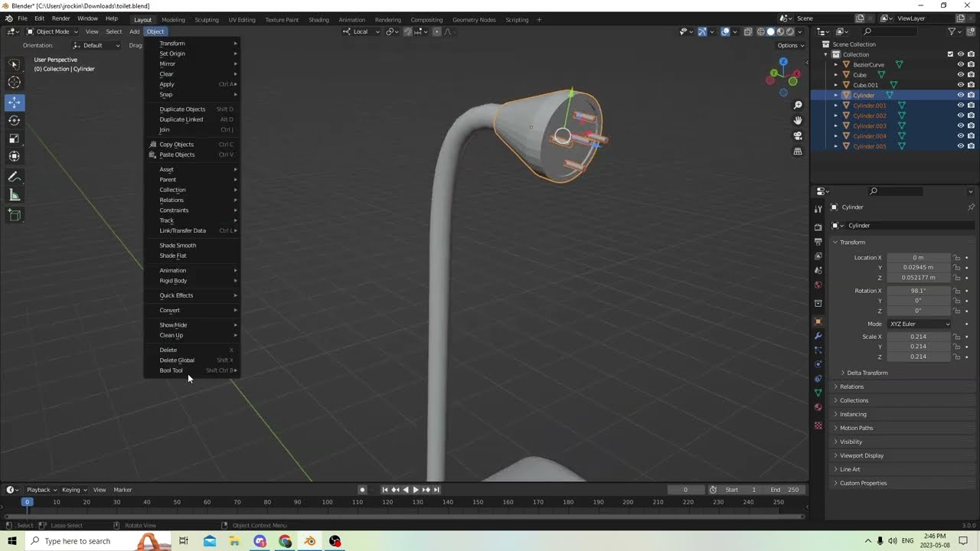980x551 pixels.
Task: Click the current frame marker at 0
Action: pos(27,502)
